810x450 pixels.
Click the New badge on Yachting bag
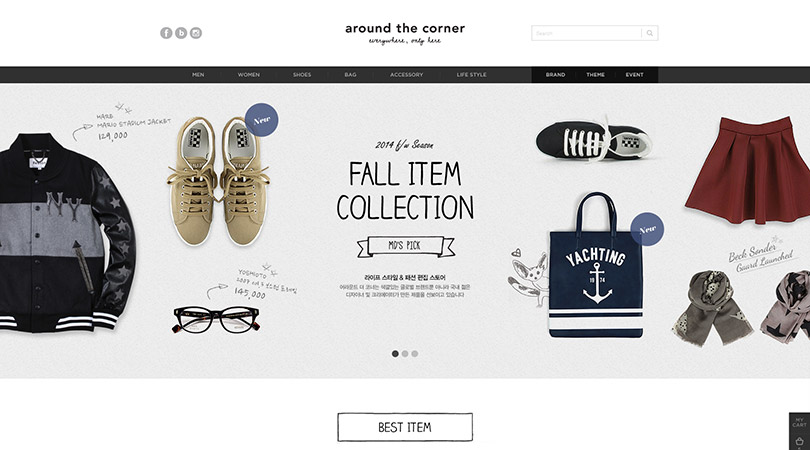pyautogui.click(x=647, y=229)
